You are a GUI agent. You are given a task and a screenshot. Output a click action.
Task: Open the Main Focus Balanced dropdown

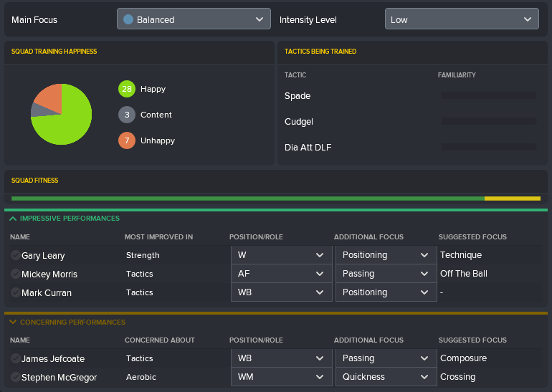tap(194, 19)
